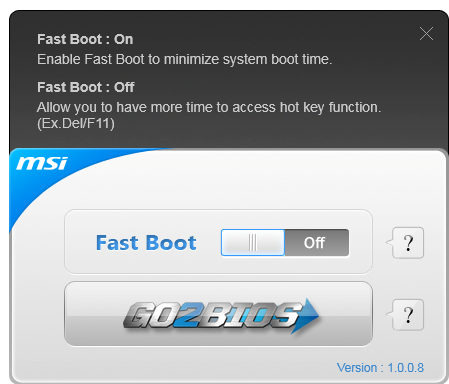Close the Fast Boot help tooltip panel
The width and height of the screenshot is (449, 384).
(x=426, y=34)
